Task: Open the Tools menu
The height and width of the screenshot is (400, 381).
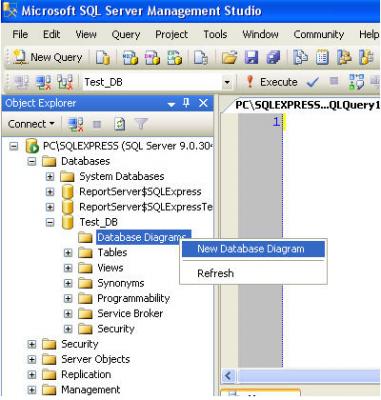Action: pos(215,34)
